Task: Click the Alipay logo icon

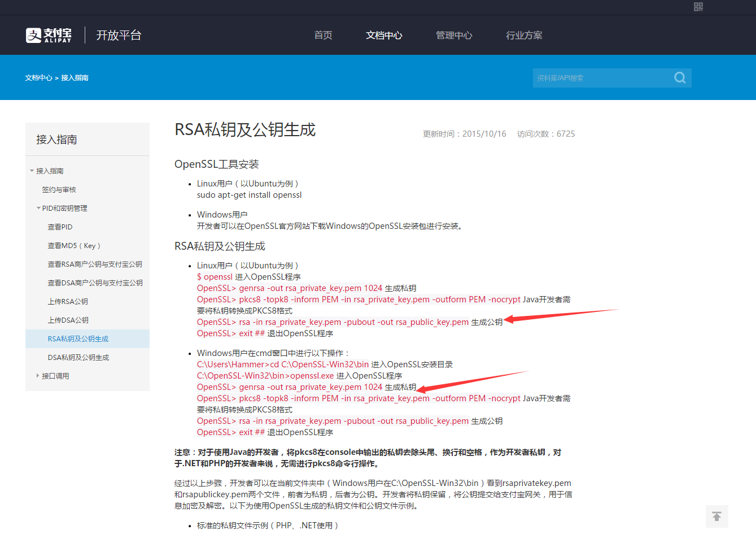Action: point(49,35)
